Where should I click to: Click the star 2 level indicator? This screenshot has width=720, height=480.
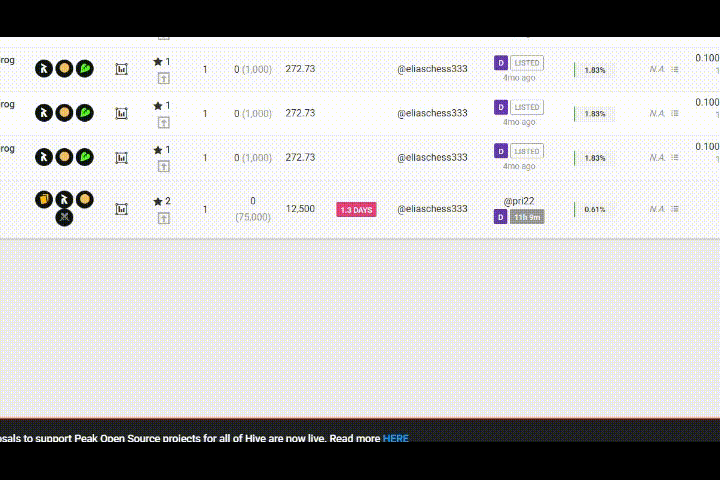(162, 201)
